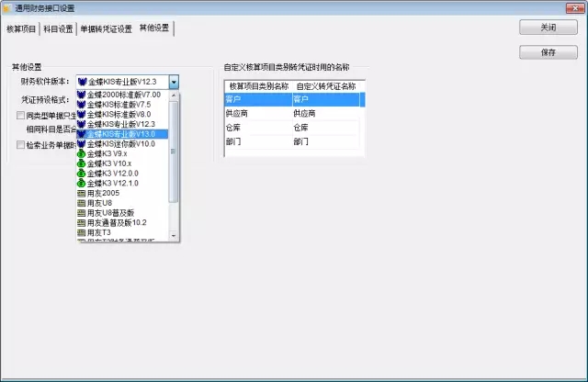Click icon beside 金蝶KIS专业版V12.3 list entry
This screenshot has height=382, width=588.
coord(82,124)
